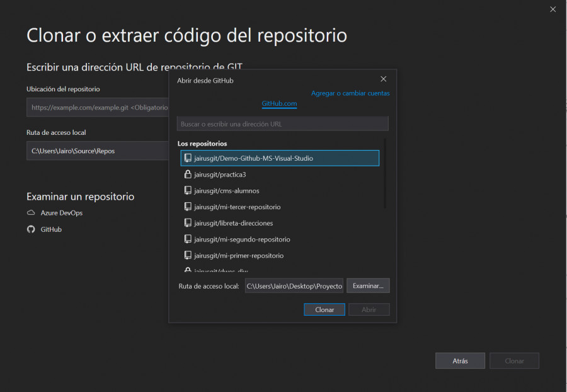Open Agregar o cambiar cuentas link
567x392 pixels.
350,93
